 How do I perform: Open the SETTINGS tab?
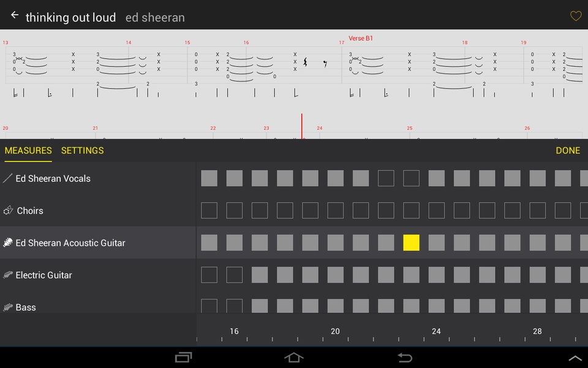tap(83, 151)
